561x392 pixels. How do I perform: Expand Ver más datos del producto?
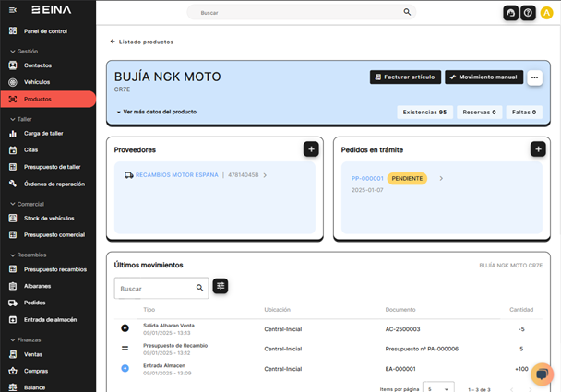click(x=156, y=112)
